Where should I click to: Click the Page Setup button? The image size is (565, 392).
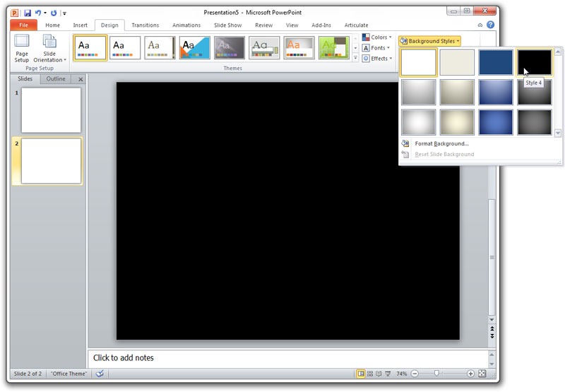click(22, 48)
